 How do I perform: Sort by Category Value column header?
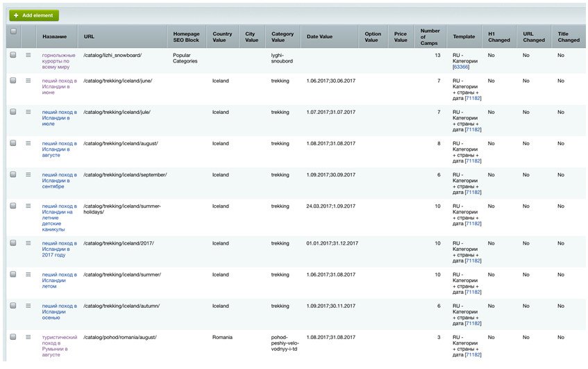tap(283, 37)
